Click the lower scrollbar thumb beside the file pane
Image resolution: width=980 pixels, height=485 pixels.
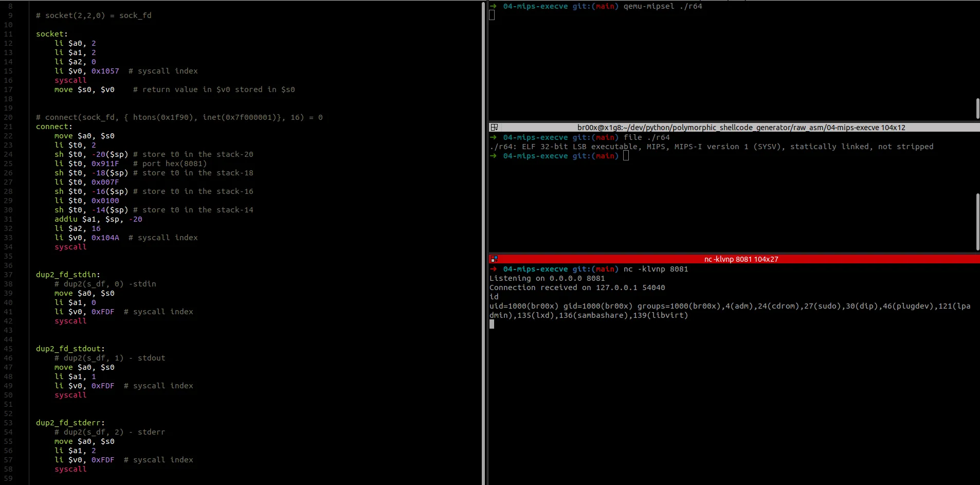[976, 222]
